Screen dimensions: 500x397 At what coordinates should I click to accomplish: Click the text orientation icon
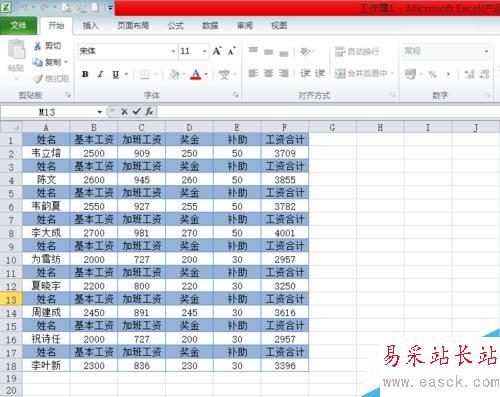(x=306, y=52)
